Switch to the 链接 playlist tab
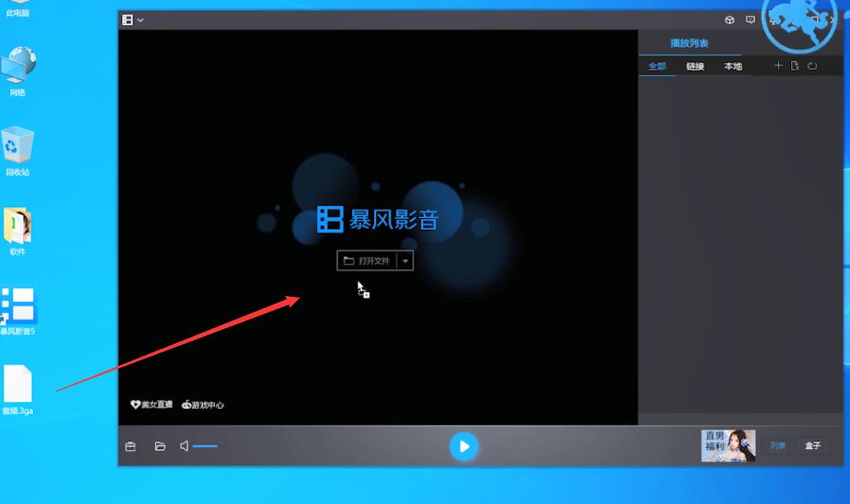The width and height of the screenshot is (850, 504). [x=695, y=66]
